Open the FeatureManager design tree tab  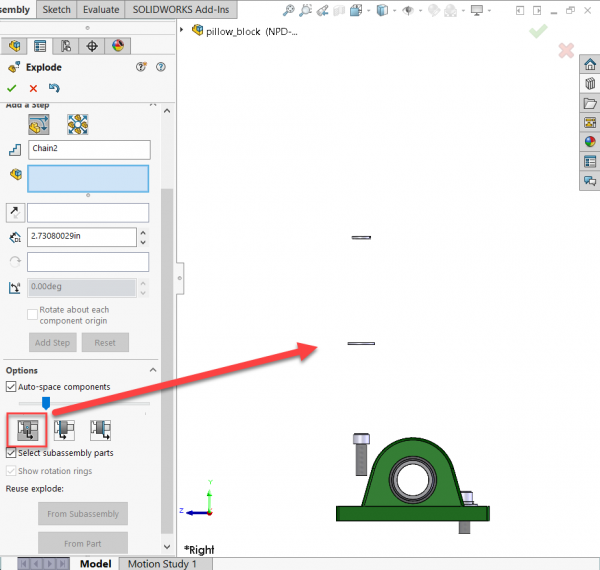[x=15, y=46]
